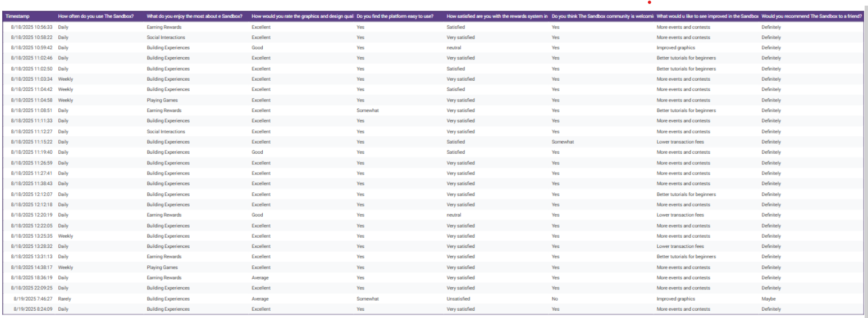Screen dimensions: 868x318
Task: Select timestamp 8/18/2025 14:38:17
Action: pyautogui.click(x=31, y=268)
